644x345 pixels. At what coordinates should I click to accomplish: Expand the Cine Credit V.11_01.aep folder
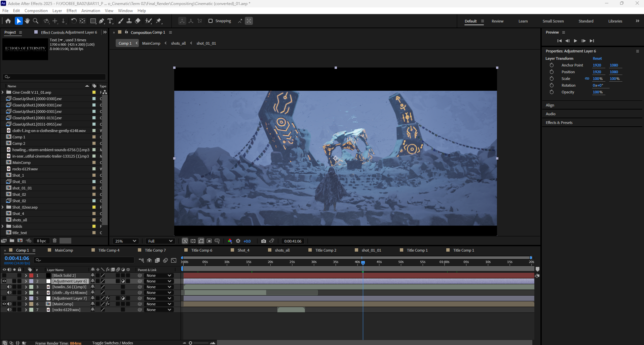click(3, 92)
